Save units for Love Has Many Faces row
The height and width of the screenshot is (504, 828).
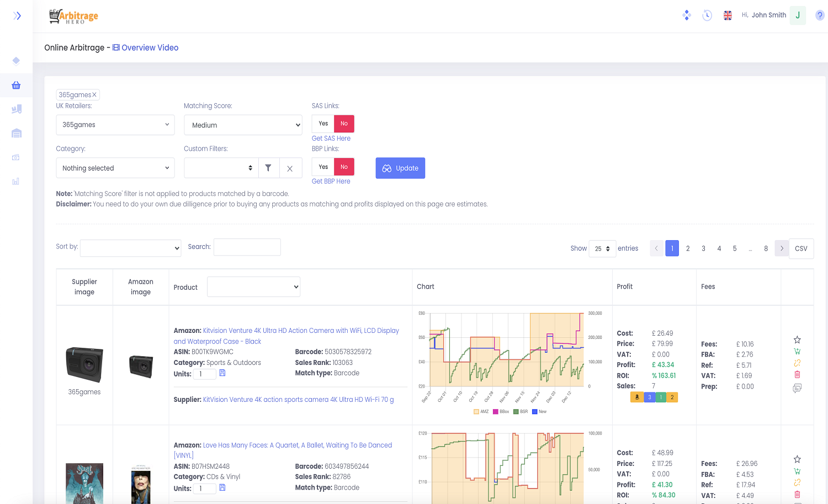(x=222, y=487)
